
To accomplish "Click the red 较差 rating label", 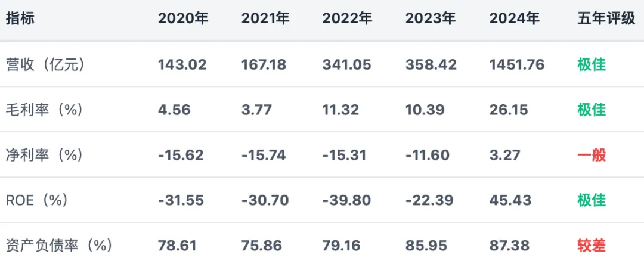I will point(592,246).
